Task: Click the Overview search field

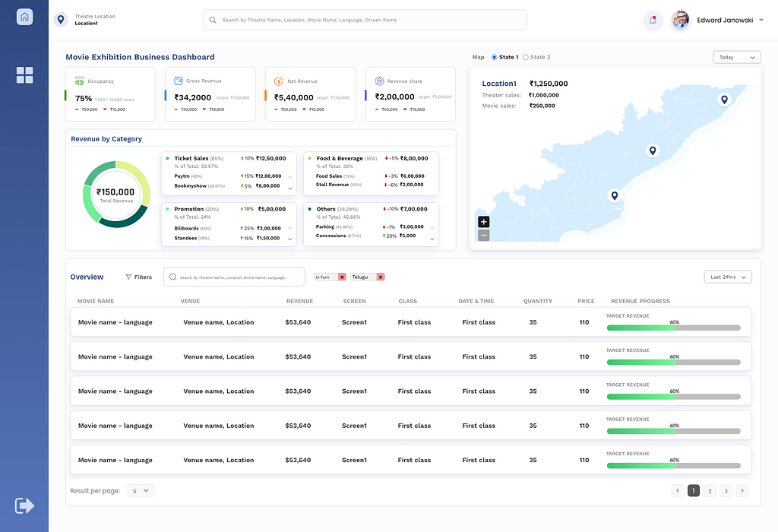Action: [234, 277]
